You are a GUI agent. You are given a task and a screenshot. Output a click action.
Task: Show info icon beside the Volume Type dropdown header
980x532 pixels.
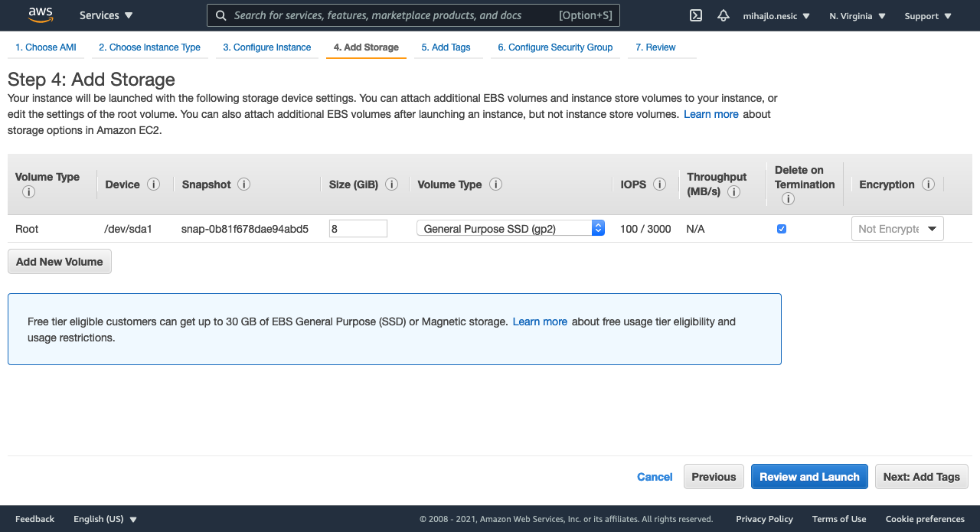tap(495, 184)
